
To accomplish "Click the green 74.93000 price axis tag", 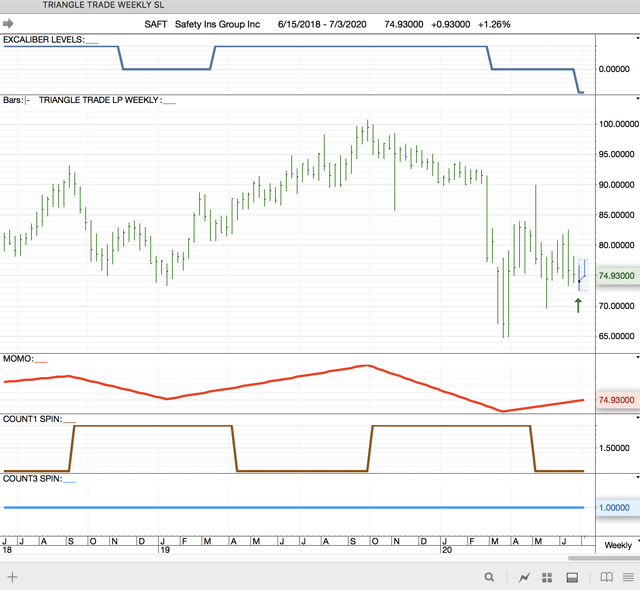I will click(x=617, y=276).
